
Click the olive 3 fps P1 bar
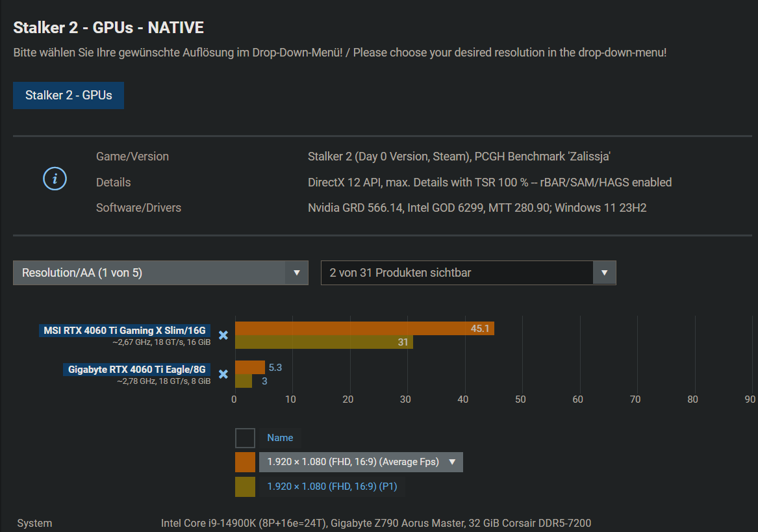[244, 381]
